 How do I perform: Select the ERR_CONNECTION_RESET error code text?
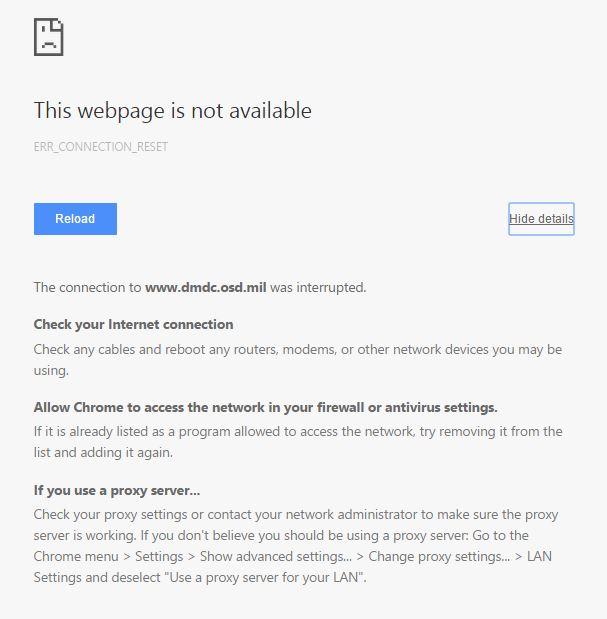click(100, 147)
